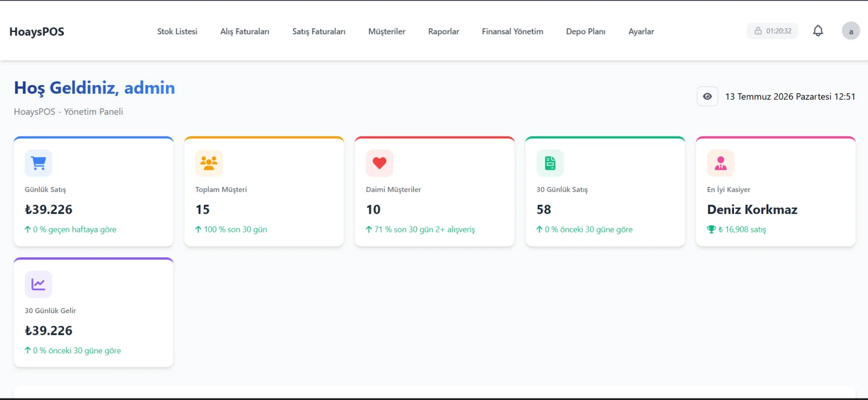Open the Stok Listesi menu
The image size is (868, 400).
click(177, 31)
